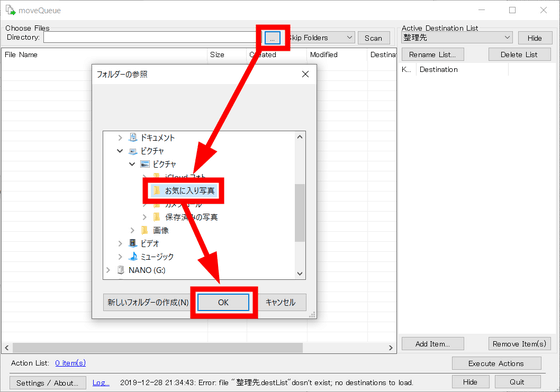Click Hide button beside destination list
The image size is (560, 392).
535,38
